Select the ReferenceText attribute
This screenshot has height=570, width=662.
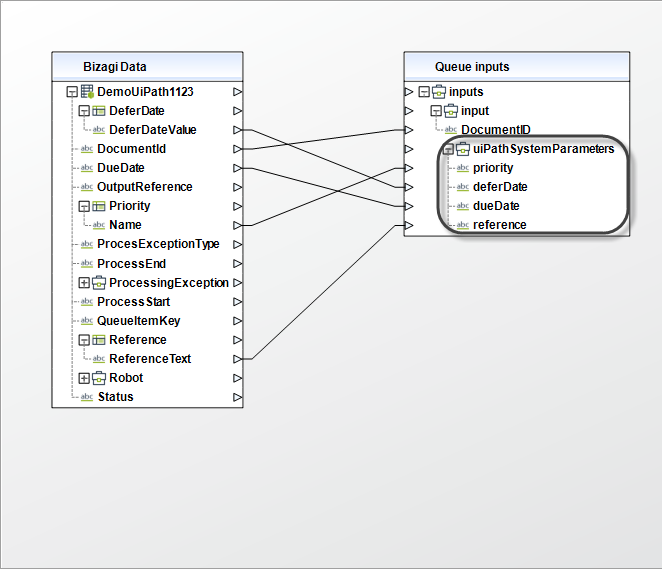150,359
